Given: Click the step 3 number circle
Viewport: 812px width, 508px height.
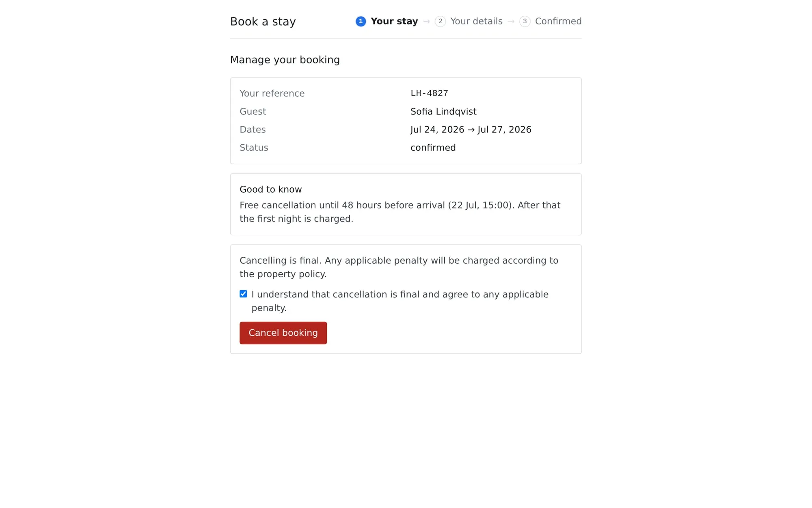Looking at the screenshot, I should (525, 21).
